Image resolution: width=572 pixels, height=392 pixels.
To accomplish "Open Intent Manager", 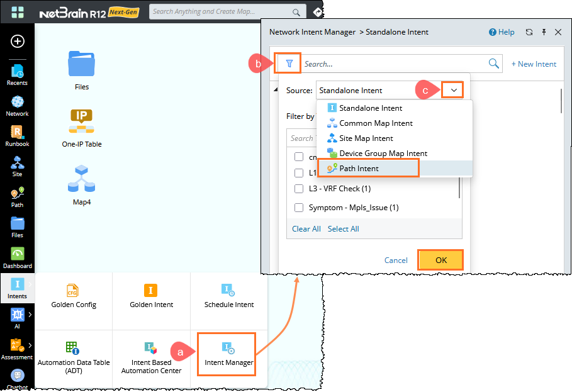I will (x=228, y=354).
